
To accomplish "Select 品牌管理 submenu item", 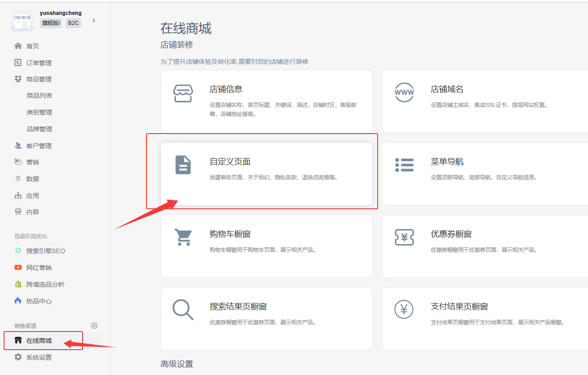I will coord(39,129).
